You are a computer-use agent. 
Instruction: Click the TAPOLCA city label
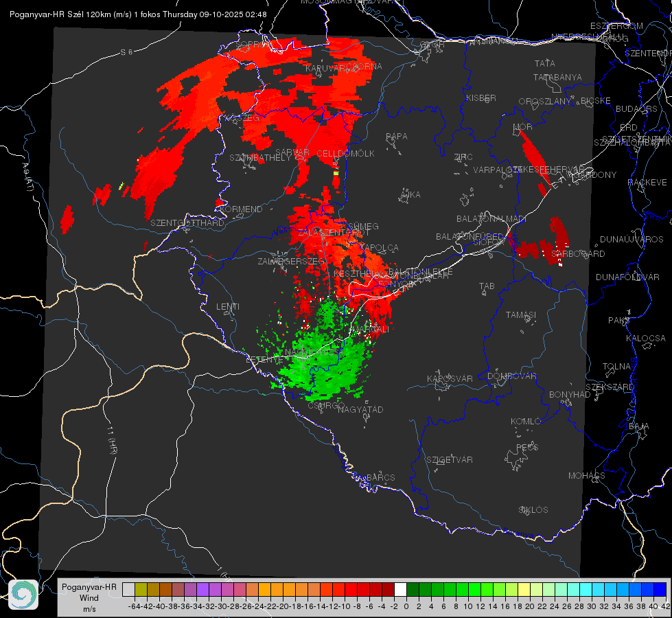(380, 247)
